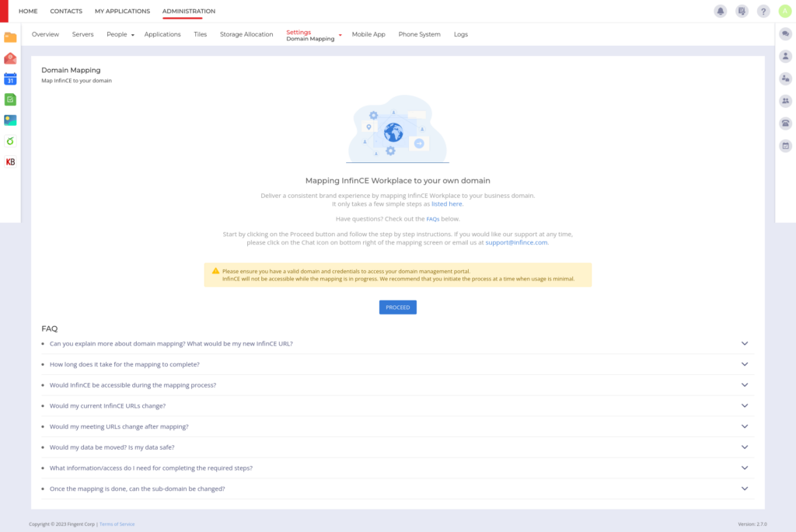Screen dimensions: 796x532
Task: Open the green circular fruit-shaped app icon
Action: tap(10, 141)
